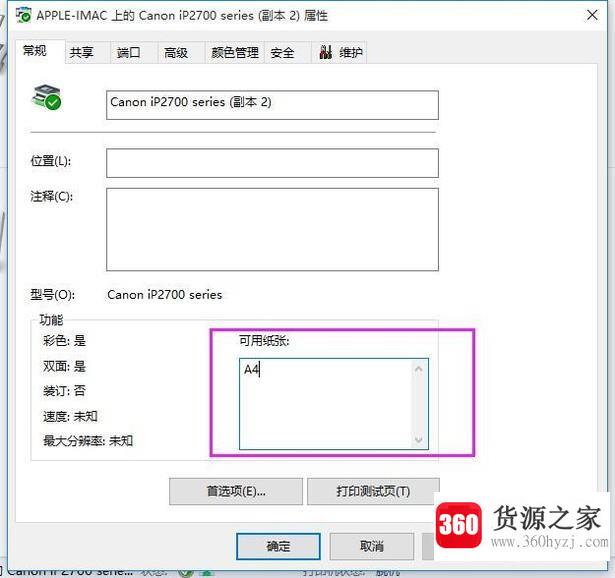Viewport: 615px width, 578px height.
Task: Click A4 in the 可用纸张 list
Action: (251, 369)
